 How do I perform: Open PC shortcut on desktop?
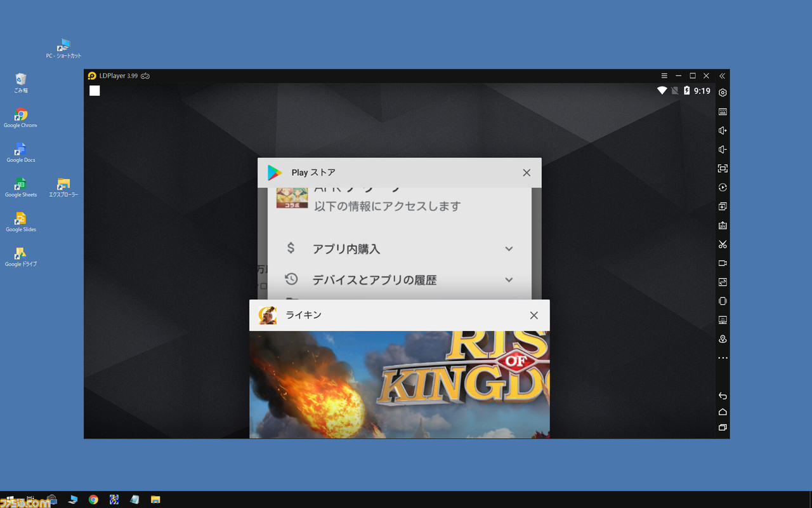click(x=63, y=49)
